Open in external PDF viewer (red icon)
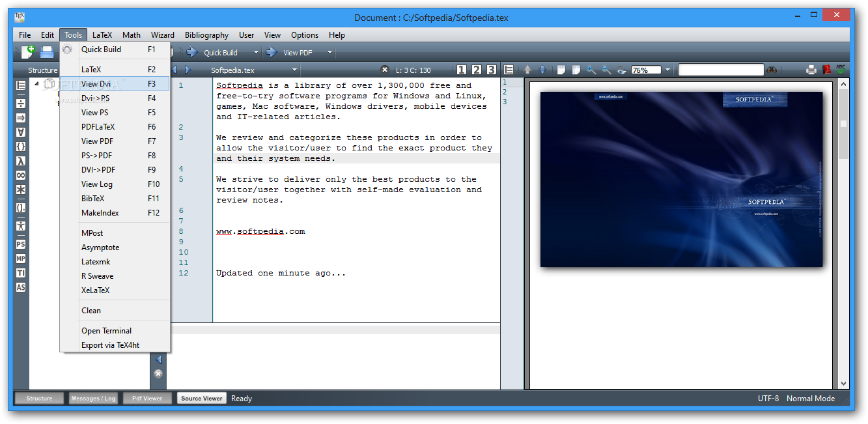This screenshot has height=424, width=868. point(826,70)
